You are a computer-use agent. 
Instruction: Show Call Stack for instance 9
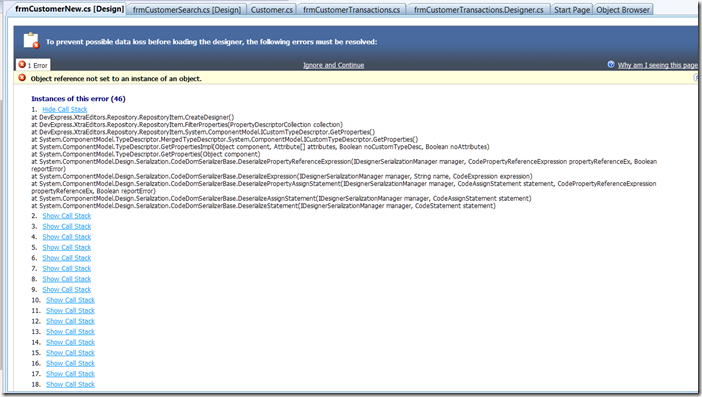(67, 290)
